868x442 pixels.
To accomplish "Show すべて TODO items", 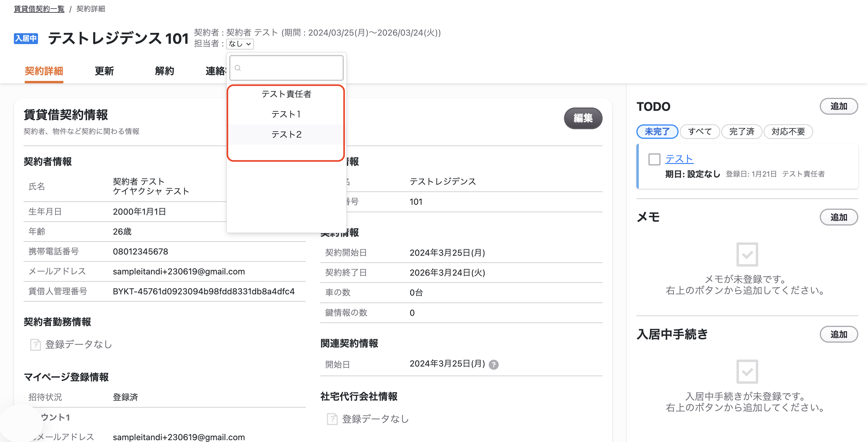I will (x=700, y=132).
